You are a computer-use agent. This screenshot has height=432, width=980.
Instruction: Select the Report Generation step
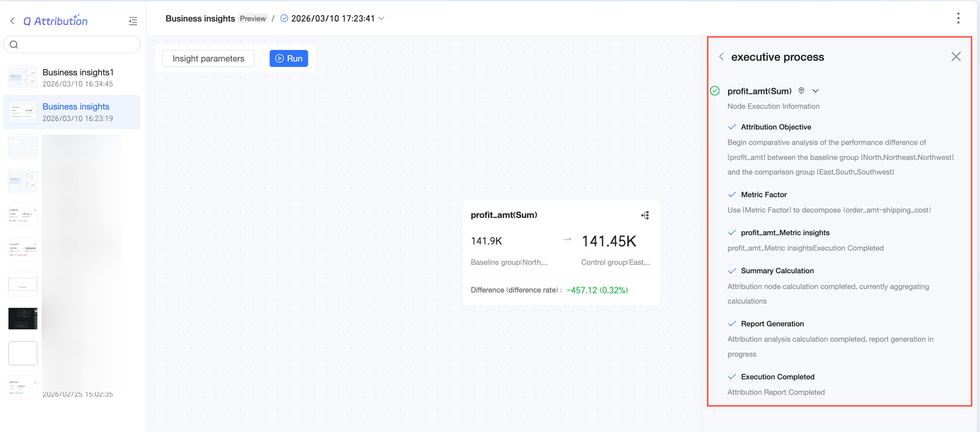772,324
